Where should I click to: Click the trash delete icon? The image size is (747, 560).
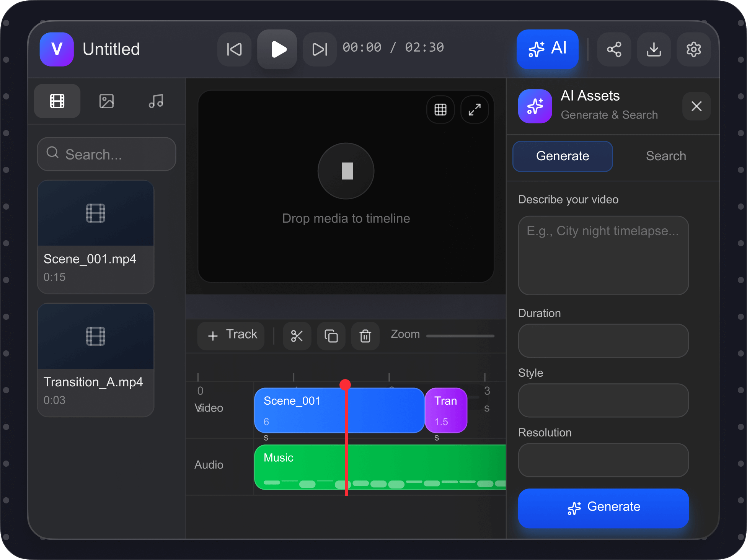365,336
